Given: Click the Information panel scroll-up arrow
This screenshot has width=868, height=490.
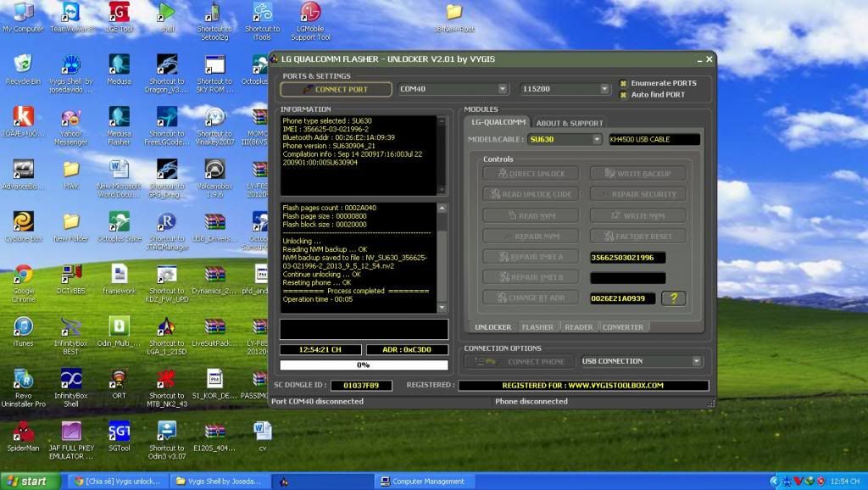Looking at the screenshot, I should (x=442, y=120).
